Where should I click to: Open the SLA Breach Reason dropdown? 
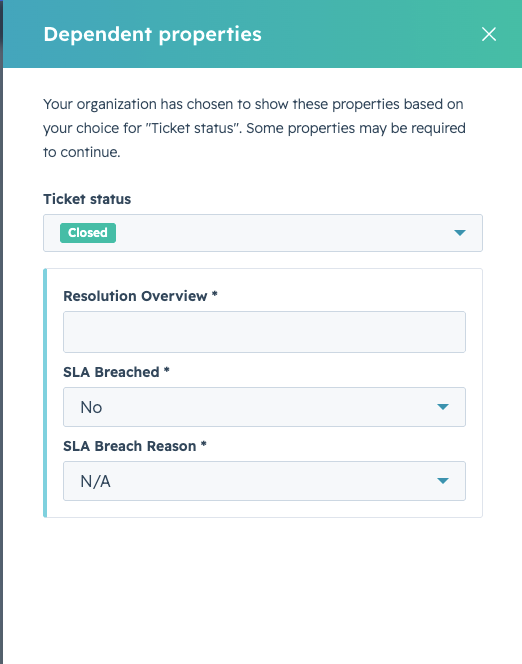coord(264,481)
